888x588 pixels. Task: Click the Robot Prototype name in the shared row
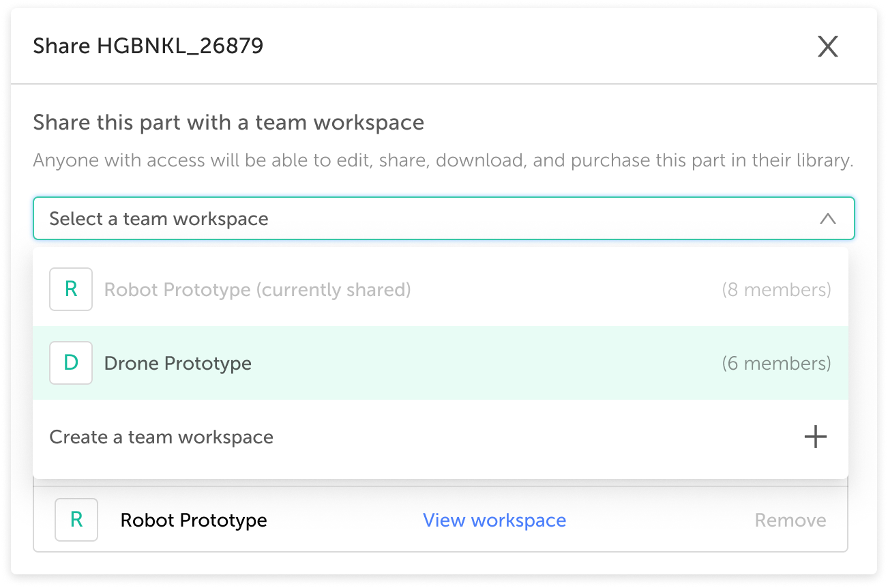[194, 520]
